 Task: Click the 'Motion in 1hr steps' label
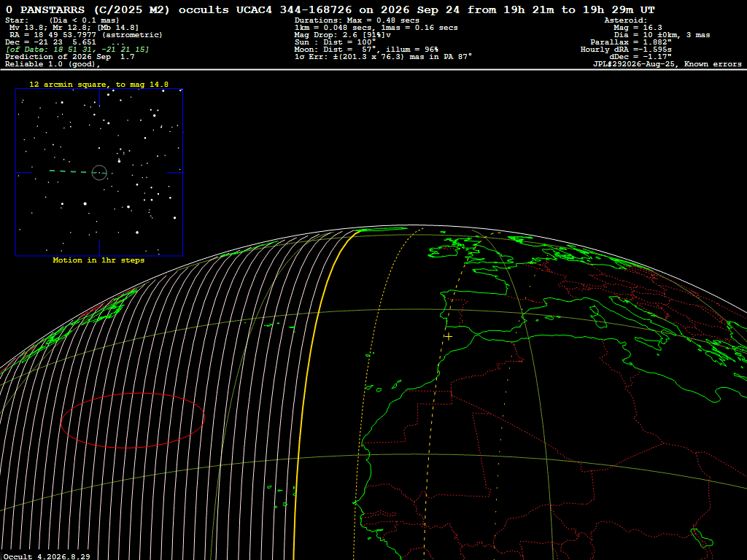pyautogui.click(x=98, y=260)
